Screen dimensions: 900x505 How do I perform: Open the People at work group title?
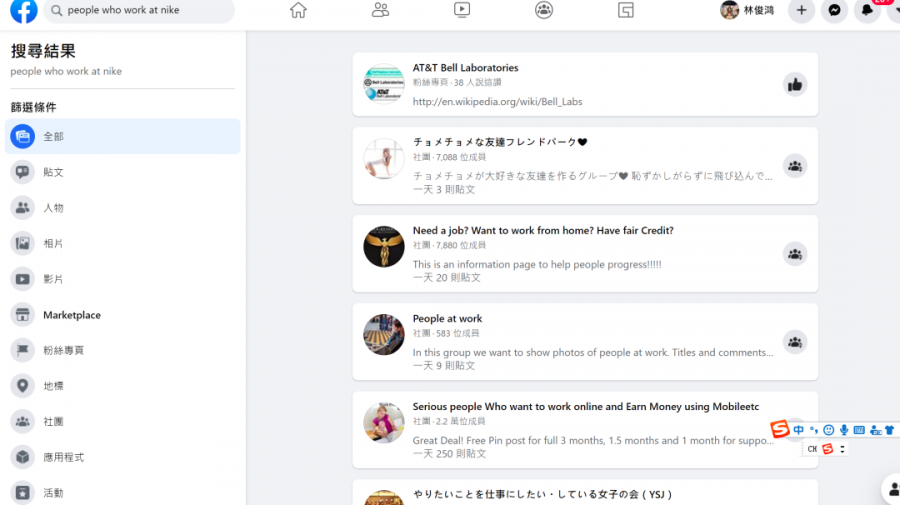click(447, 318)
